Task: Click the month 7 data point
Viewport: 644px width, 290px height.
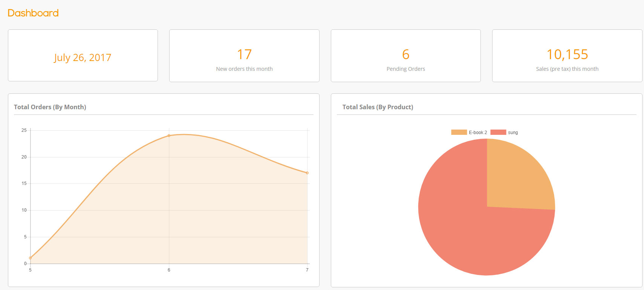Action: click(307, 173)
